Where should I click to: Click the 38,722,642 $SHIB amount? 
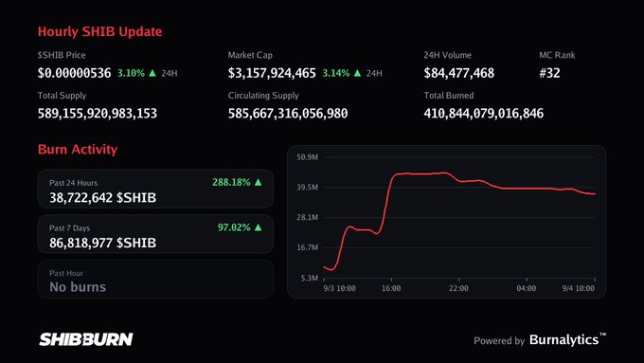102,198
